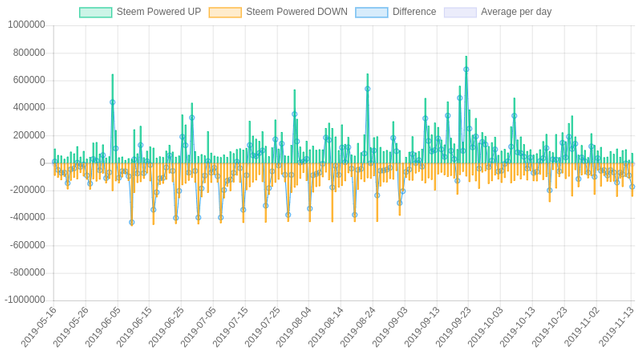Click the x-axis date 2019-07-15
This screenshot has width=640, height=361.
[230, 327]
